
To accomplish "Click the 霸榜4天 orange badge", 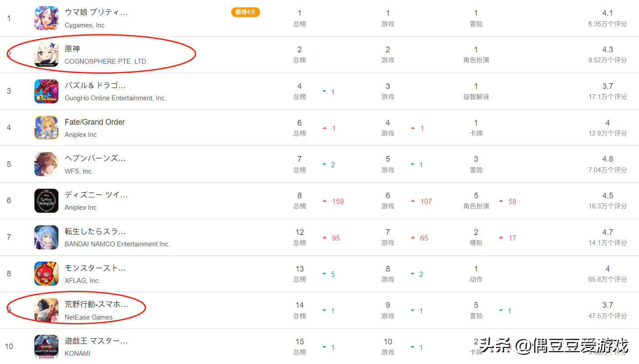I will [x=245, y=12].
